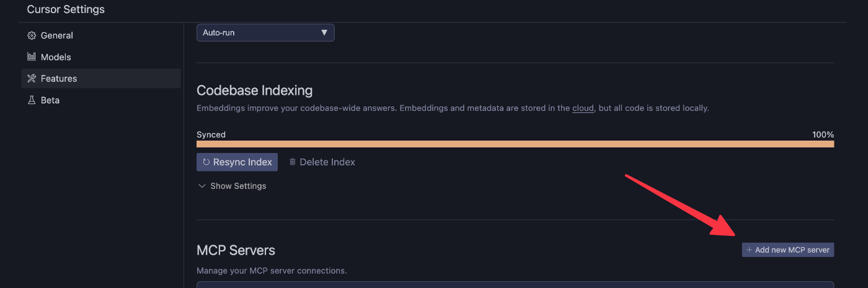Click the trash can icon beside Delete Index
This screenshot has width=868, height=288.
coord(293,162)
